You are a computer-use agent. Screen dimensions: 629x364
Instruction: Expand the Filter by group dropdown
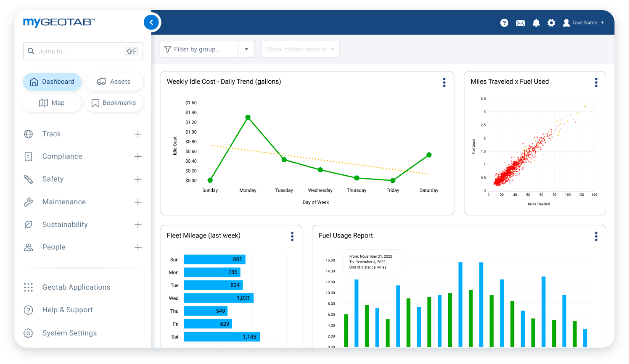click(246, 49)
